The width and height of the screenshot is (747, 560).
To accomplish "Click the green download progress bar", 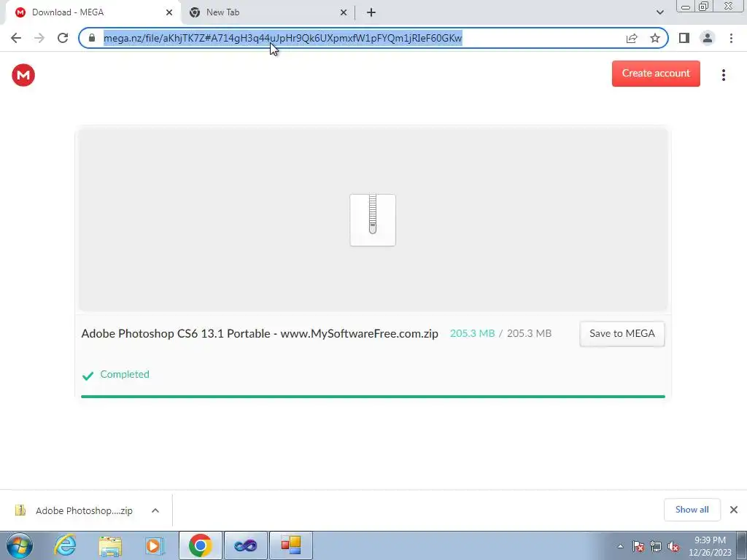I will pyautogui.click(x=373, y=396).
